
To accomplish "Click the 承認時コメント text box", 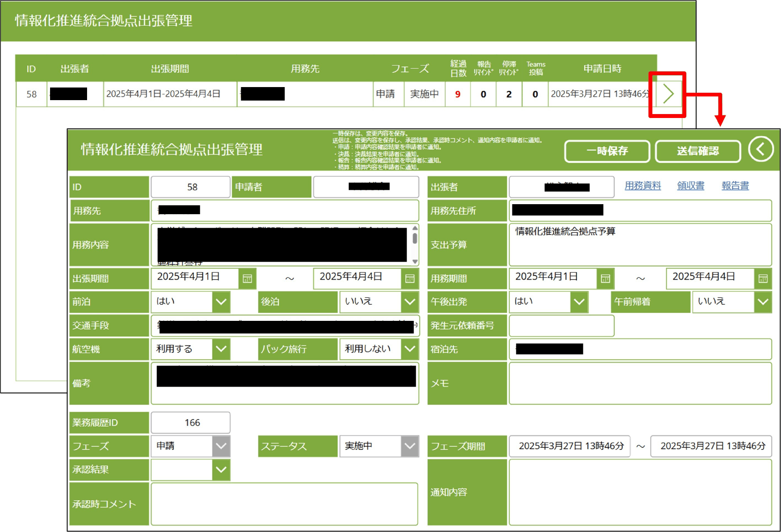I will pyautogui.click(x=284, y=504).
